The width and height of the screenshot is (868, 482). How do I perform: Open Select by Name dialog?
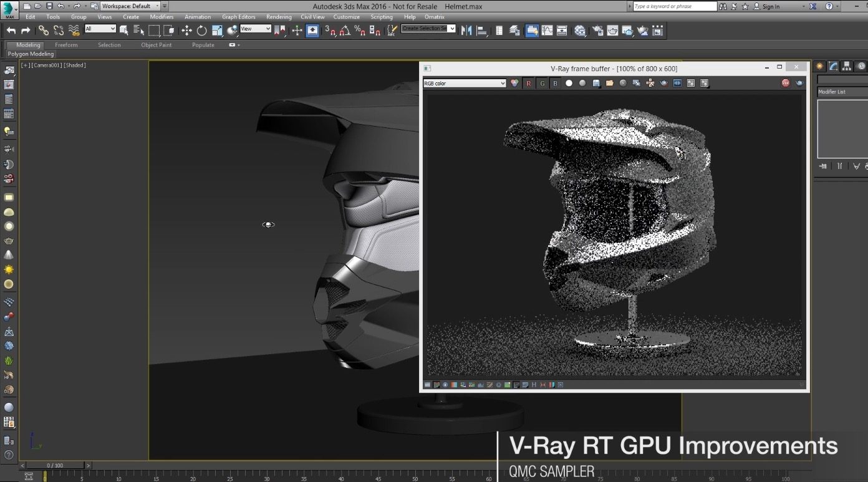coord(138,31)
